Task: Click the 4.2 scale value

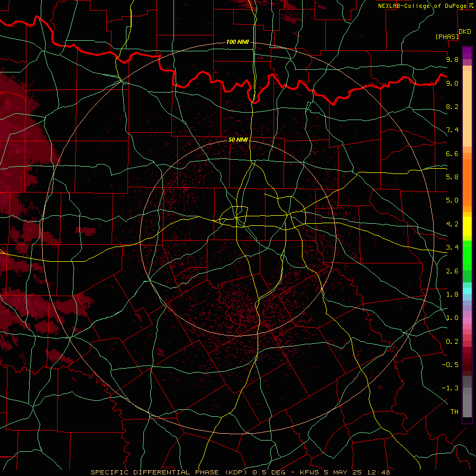Action: [x=452, y=224]
